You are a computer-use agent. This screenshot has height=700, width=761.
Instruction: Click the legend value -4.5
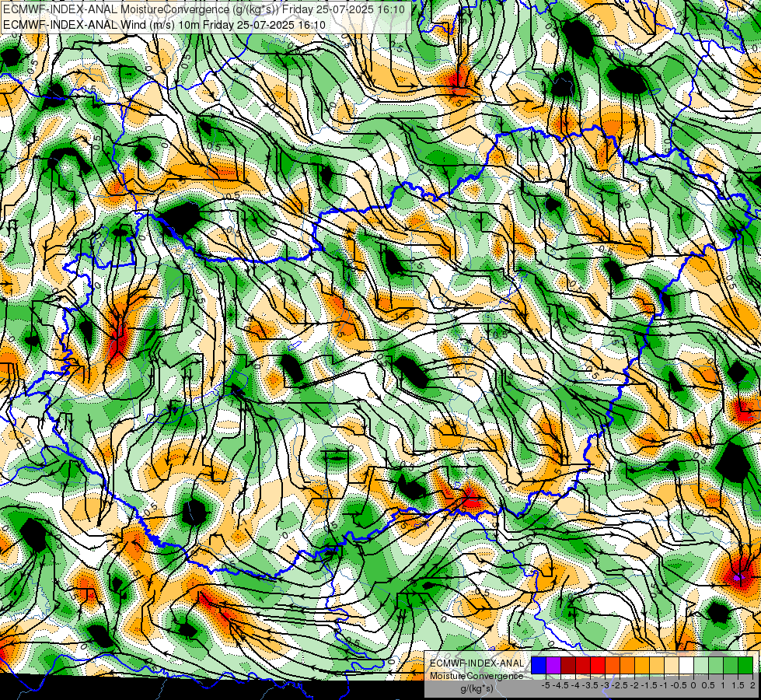click(560, 685)
